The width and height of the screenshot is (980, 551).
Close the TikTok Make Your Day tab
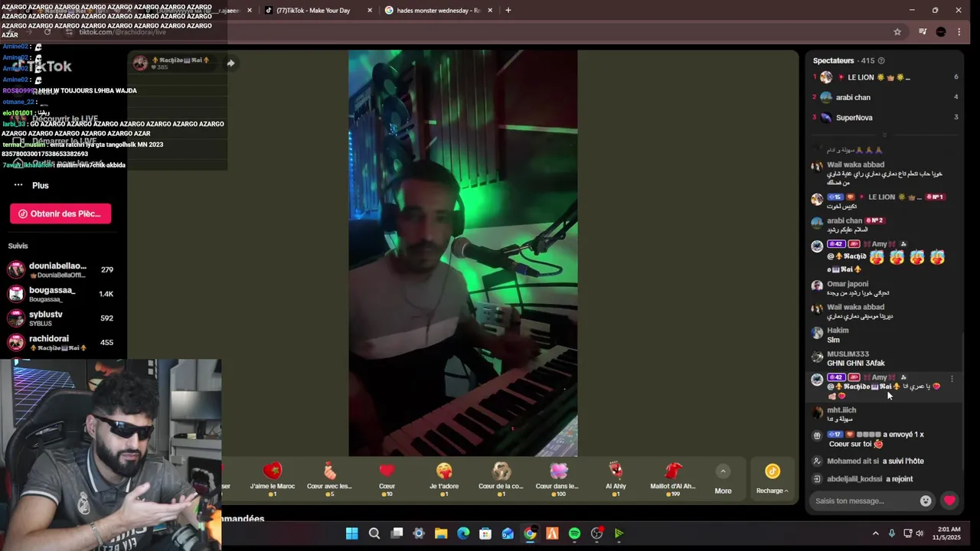(370, 11)
